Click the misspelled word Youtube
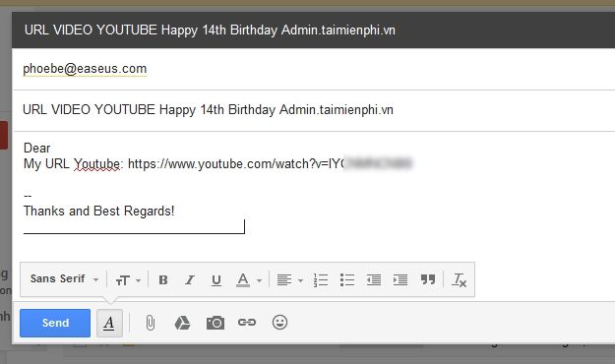This screenshot has height=364, width=615. pyautogui.click(x=96, y=163)
